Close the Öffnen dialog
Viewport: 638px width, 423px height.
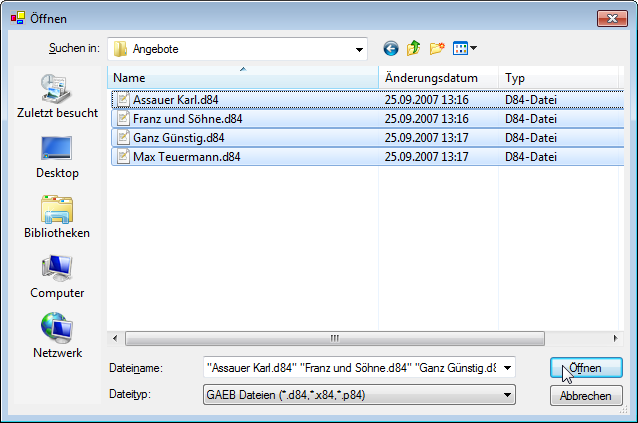coord(612,18)
